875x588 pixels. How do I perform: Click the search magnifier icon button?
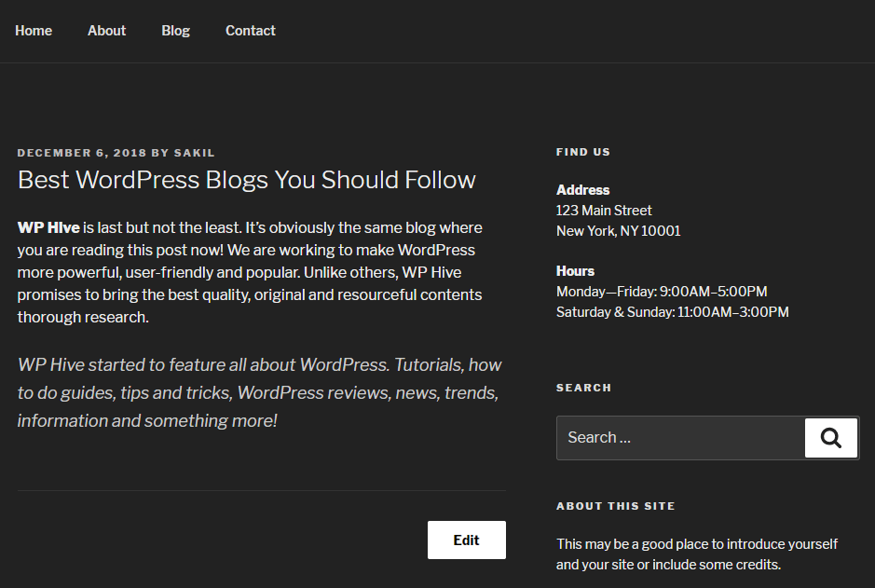pos(831,438)
